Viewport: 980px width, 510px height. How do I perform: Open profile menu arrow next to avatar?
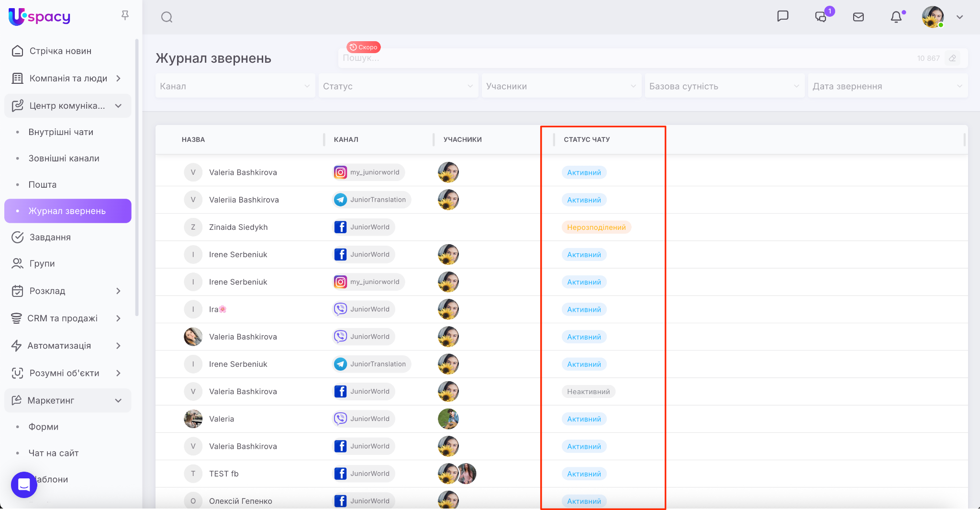pyautogui.click(x=959, y=17)
